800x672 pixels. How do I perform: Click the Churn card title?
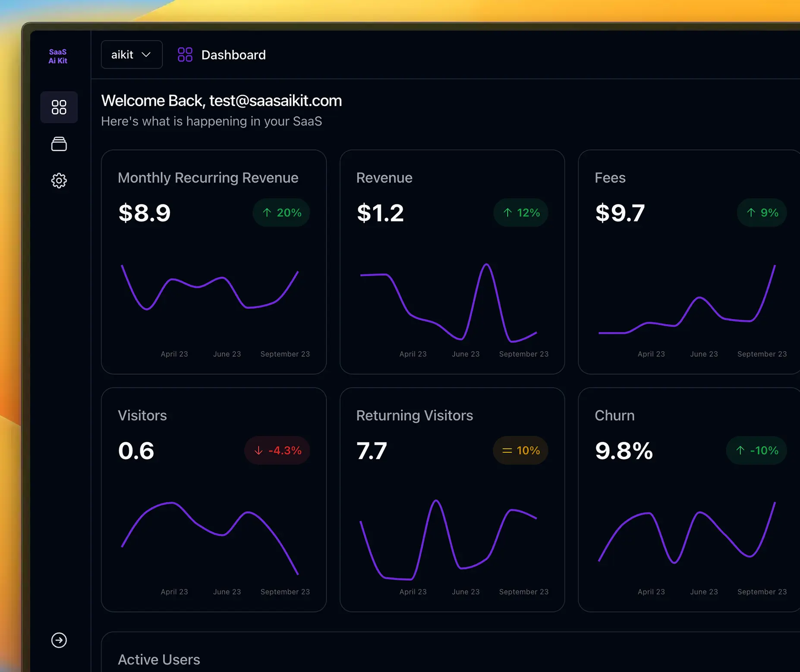click(614, 415)
